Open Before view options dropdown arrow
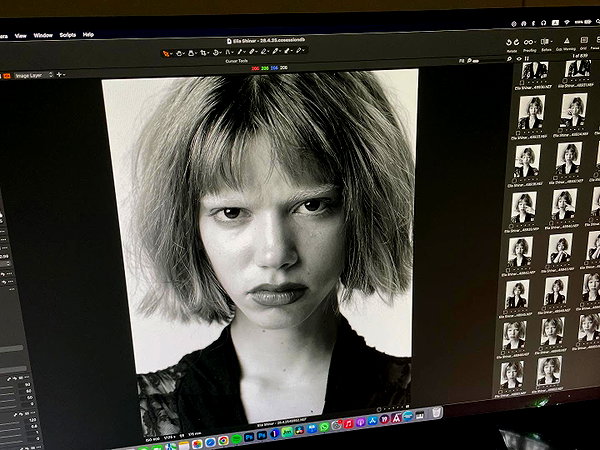The height and width of the screenshot is (450, 600). pos(552,41)
